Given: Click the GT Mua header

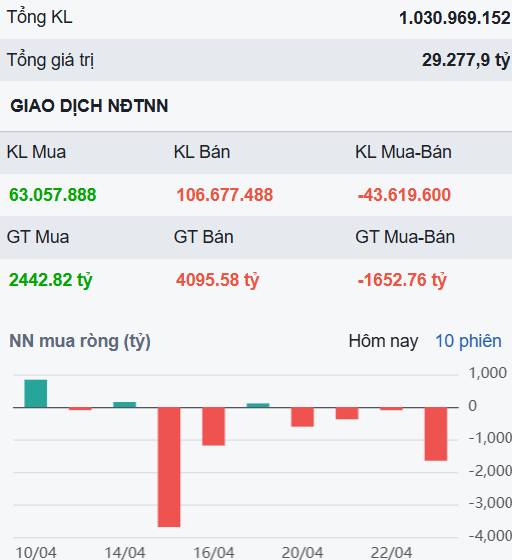Looking at the screenshot, I should coord(38,237).
